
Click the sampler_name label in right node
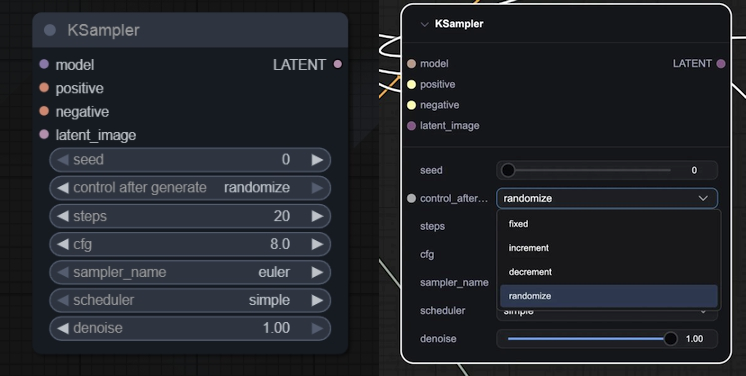point(454,282)
